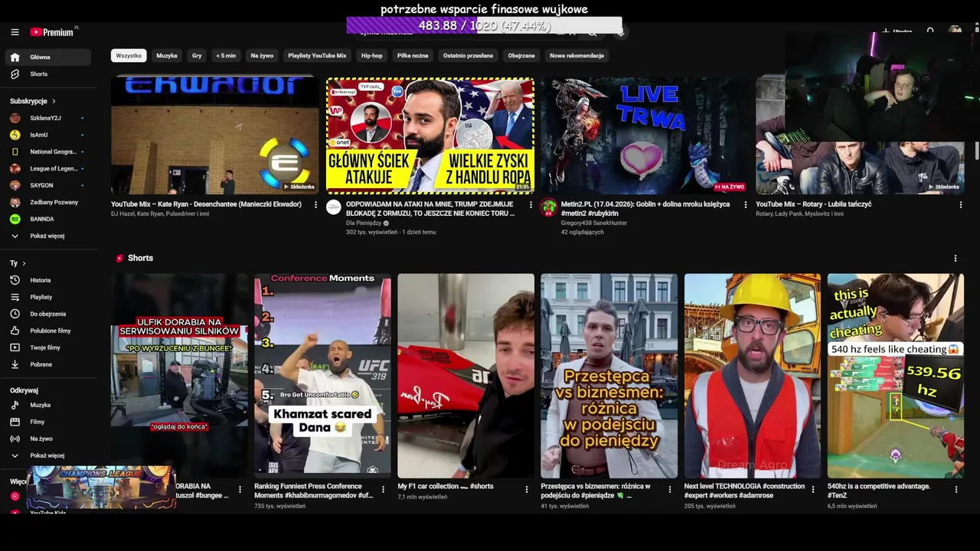Screen dimensions: 980x551
Task: Open IsAmU channel subscription
Action: (x=48, y=135)
